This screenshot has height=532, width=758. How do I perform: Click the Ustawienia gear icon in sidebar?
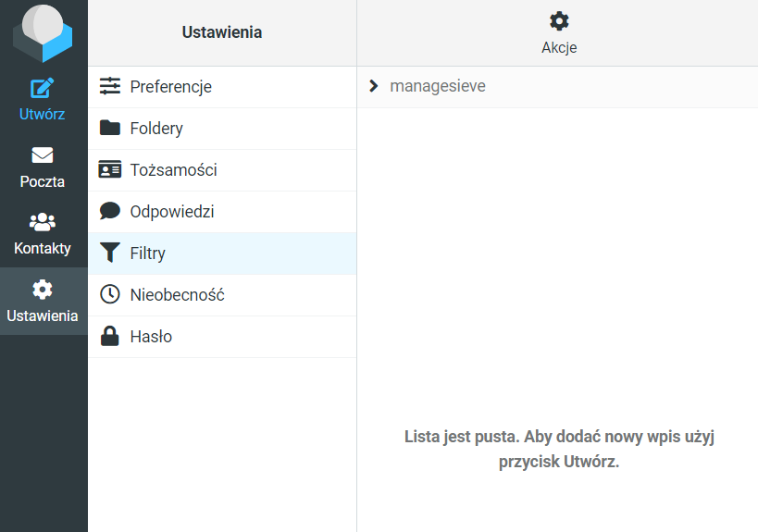coord(43,290)
